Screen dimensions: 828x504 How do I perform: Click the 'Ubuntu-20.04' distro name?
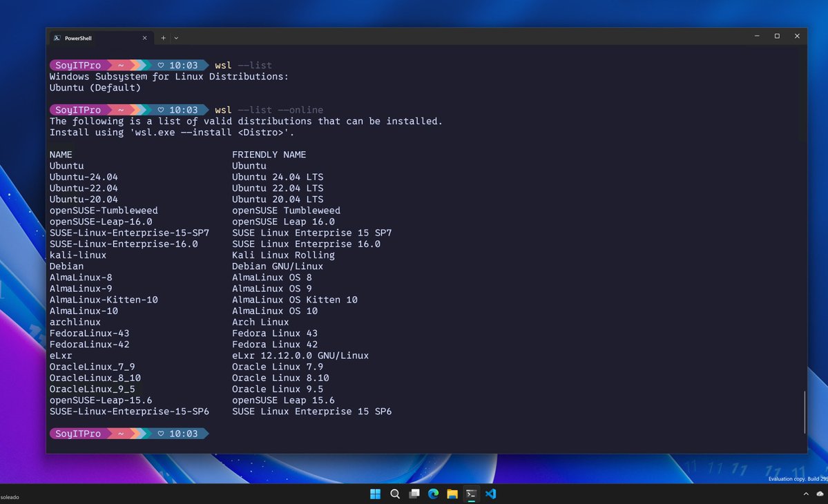click(84, 199)
